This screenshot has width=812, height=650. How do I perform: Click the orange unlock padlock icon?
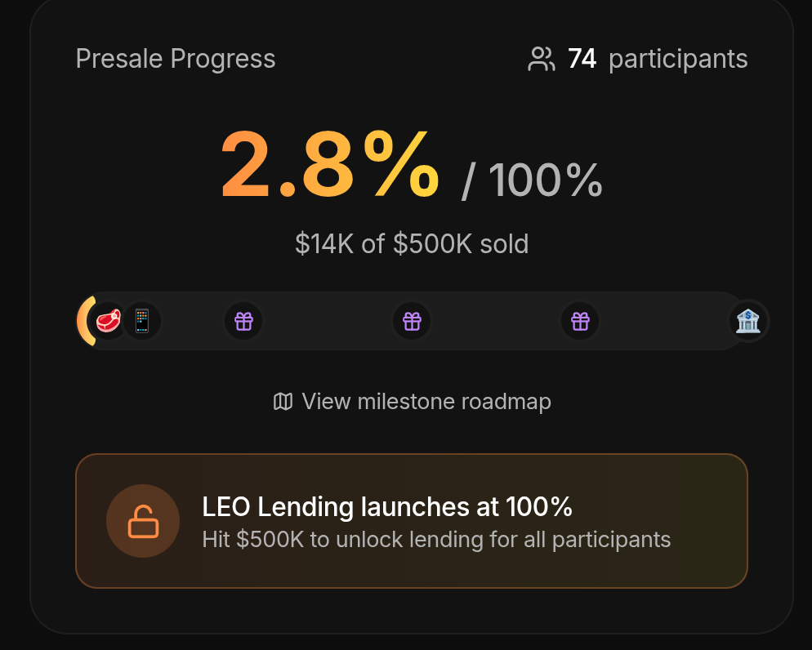(143, 521)
